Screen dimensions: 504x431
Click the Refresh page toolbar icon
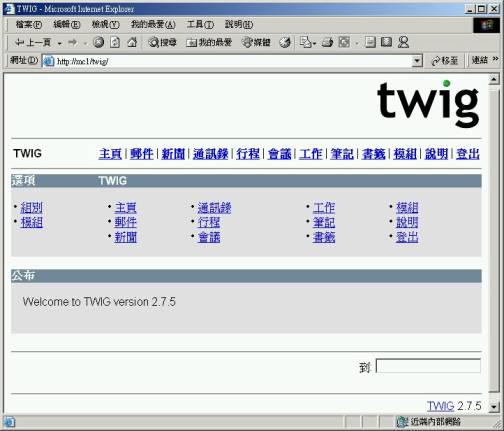coord(115,42)
